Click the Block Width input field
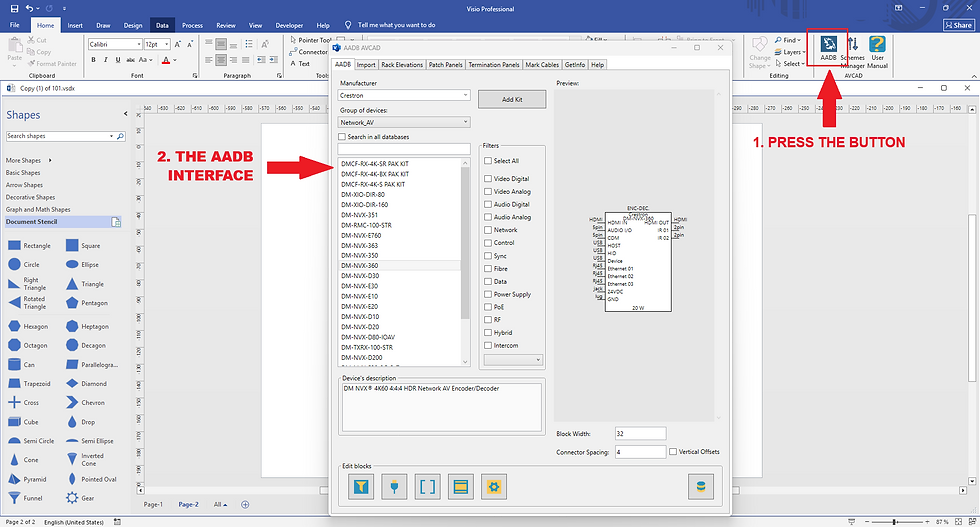This screenshot has height=527, width=980. point(641,433)
